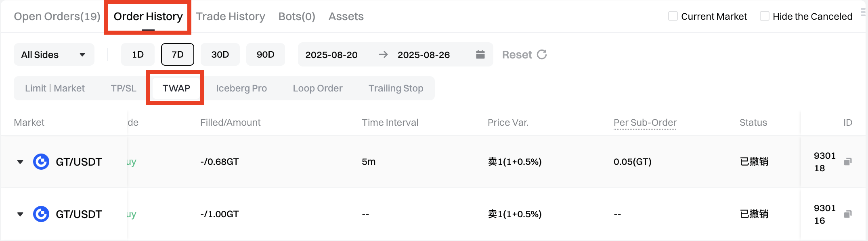Expand the first GT/USDT order row

20,162
